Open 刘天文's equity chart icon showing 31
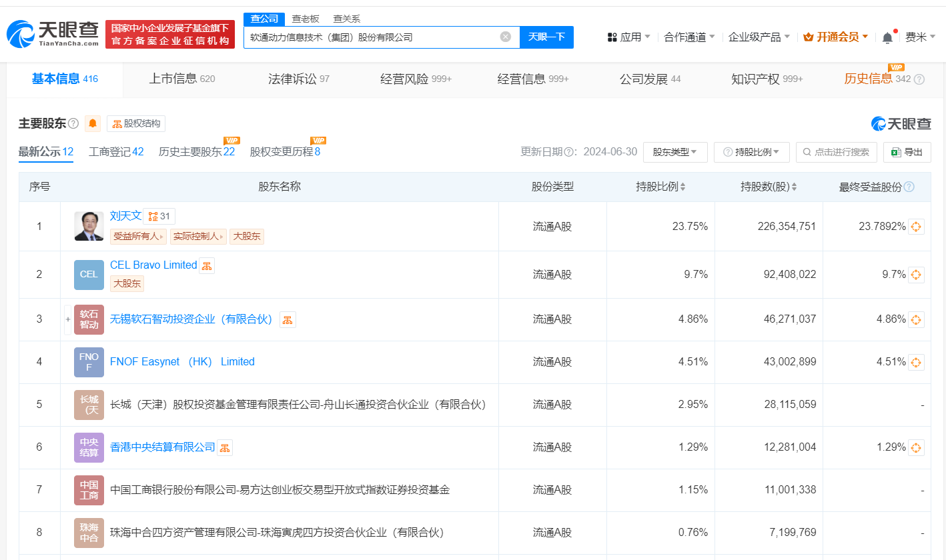 point(159,216)
